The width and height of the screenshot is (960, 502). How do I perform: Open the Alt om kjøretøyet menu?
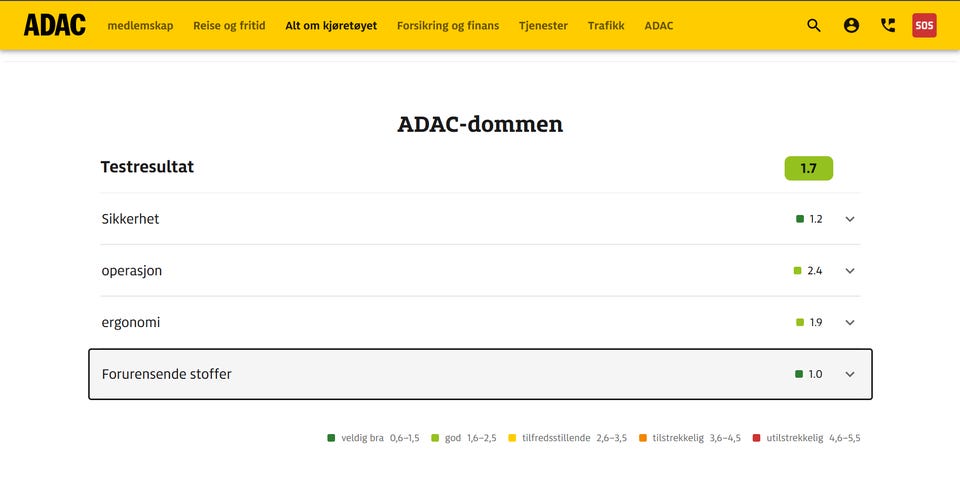[x=331, y=26]
